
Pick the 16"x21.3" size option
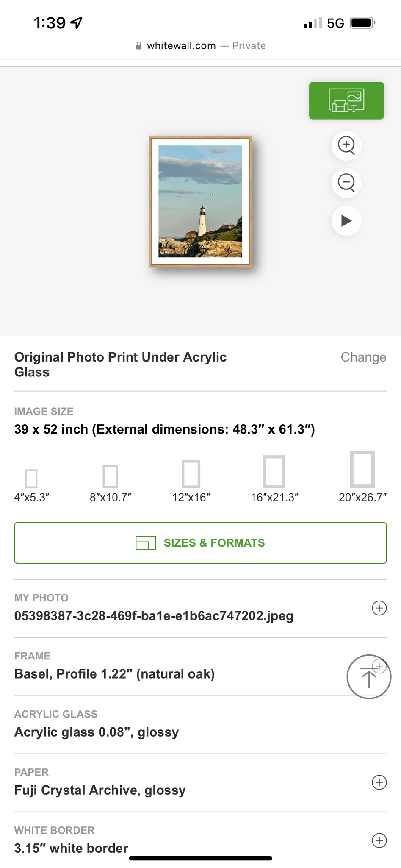(x=274, y=472)
